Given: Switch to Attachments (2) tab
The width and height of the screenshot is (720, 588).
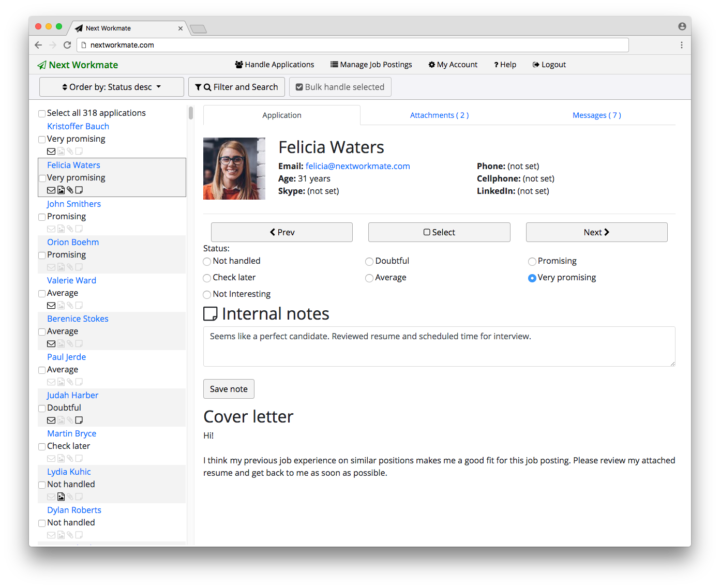Looking at the screenshot, I should click(439, 115).
